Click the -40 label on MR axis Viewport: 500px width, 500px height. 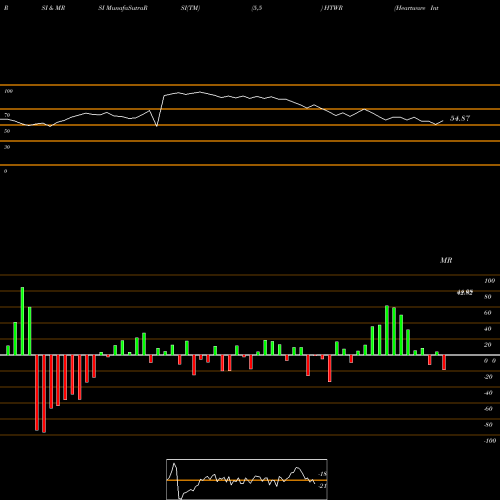tap(488, 393)
